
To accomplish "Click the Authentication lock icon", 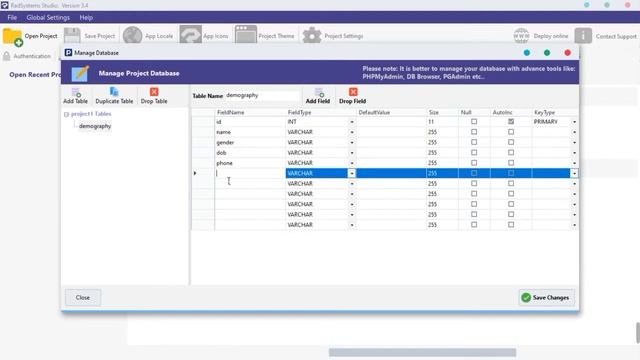I will [7, 56].
